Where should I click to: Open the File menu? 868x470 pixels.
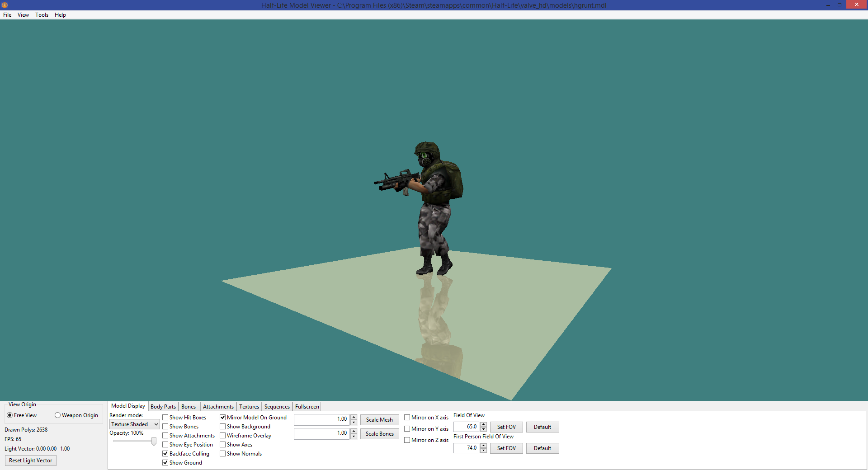tap(7, 15)
